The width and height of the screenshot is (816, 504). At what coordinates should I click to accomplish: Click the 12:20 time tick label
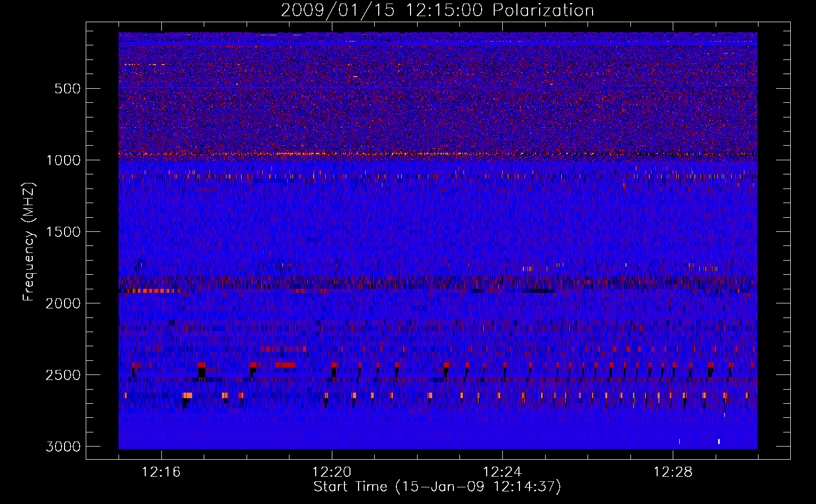(332, 472)
